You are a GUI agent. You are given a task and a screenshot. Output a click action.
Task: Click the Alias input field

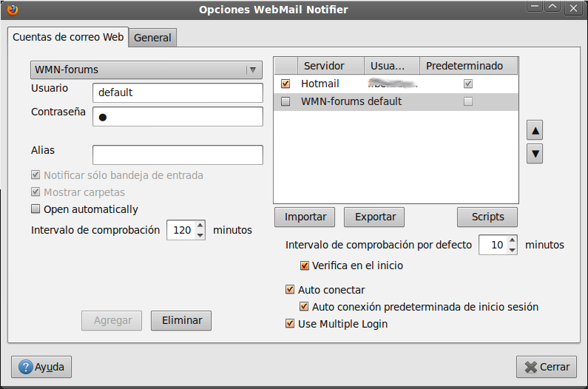[178, 155]
